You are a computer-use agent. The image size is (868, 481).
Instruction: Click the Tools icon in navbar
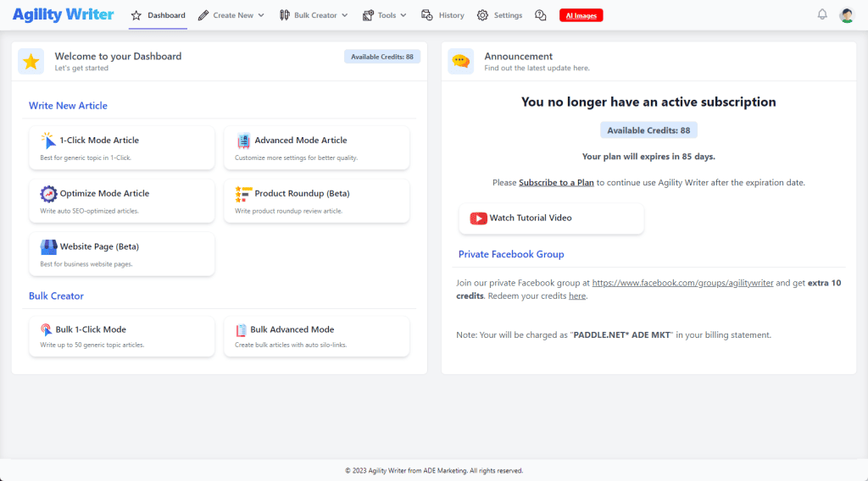368,15
